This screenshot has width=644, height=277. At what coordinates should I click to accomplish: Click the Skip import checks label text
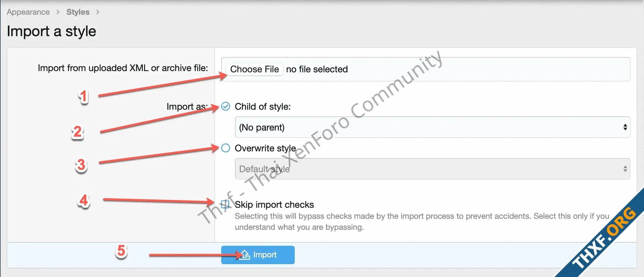click(x=274, y=204)
